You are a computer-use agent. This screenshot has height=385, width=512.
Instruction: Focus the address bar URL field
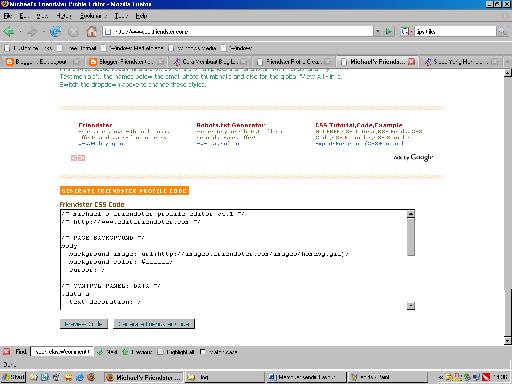(242, 32)
